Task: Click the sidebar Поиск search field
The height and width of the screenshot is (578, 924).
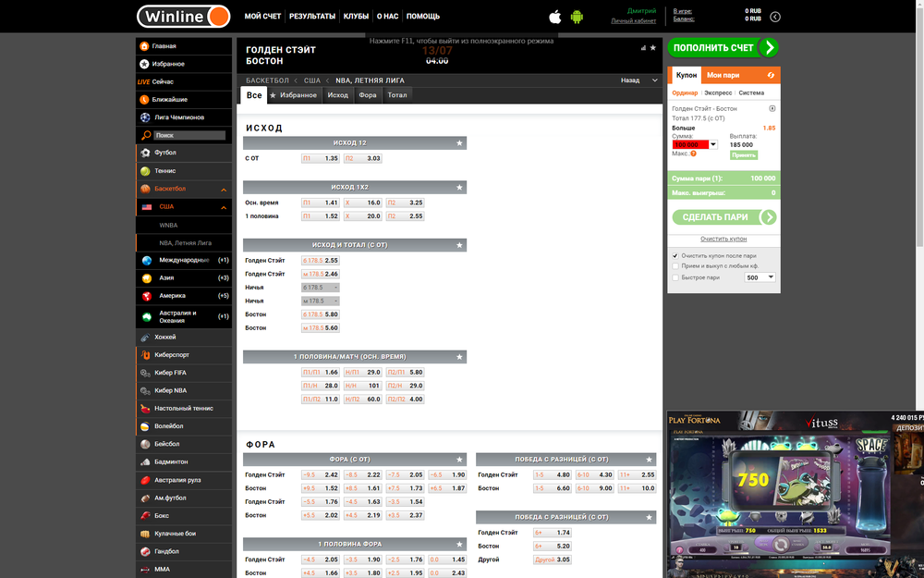Action: 189,135
